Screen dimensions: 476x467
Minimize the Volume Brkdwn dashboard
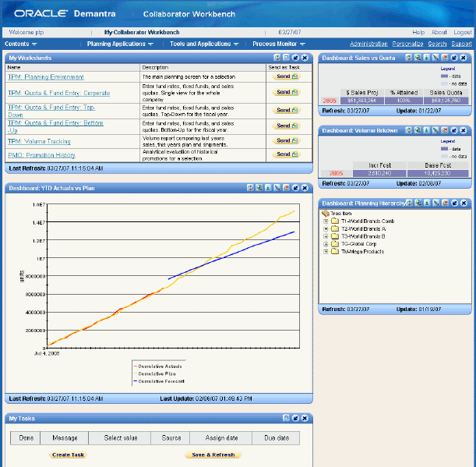click(x=454, y=130)
